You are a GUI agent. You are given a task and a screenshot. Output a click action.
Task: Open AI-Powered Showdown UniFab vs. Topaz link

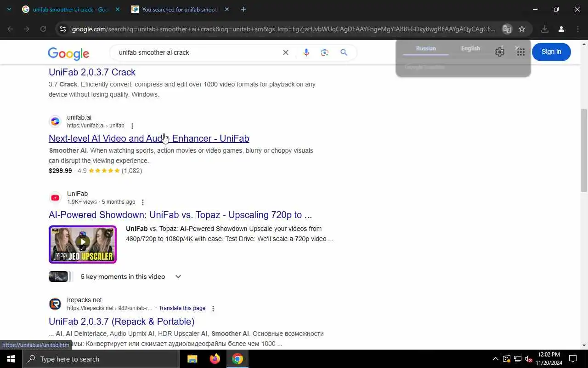[180, 215]
